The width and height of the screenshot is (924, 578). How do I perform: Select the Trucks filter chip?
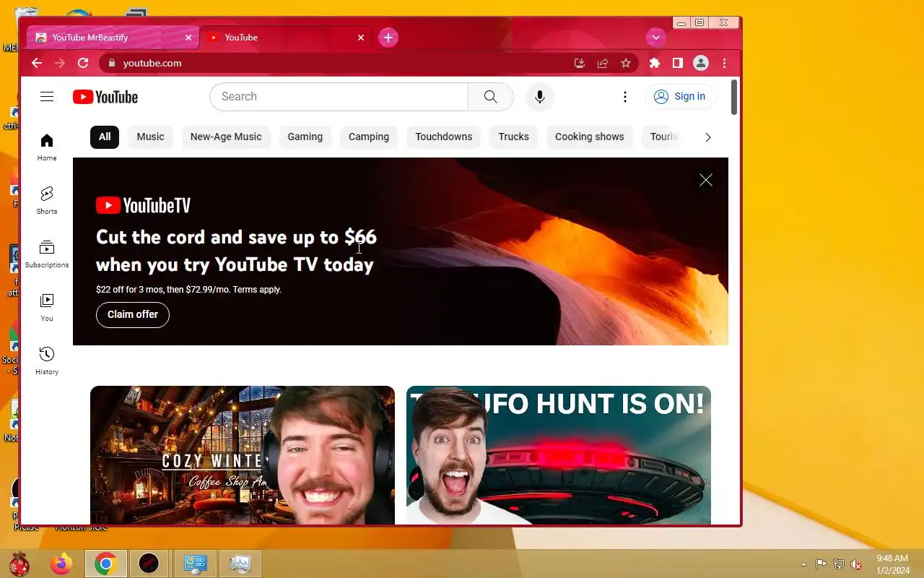tap(514, 137)
